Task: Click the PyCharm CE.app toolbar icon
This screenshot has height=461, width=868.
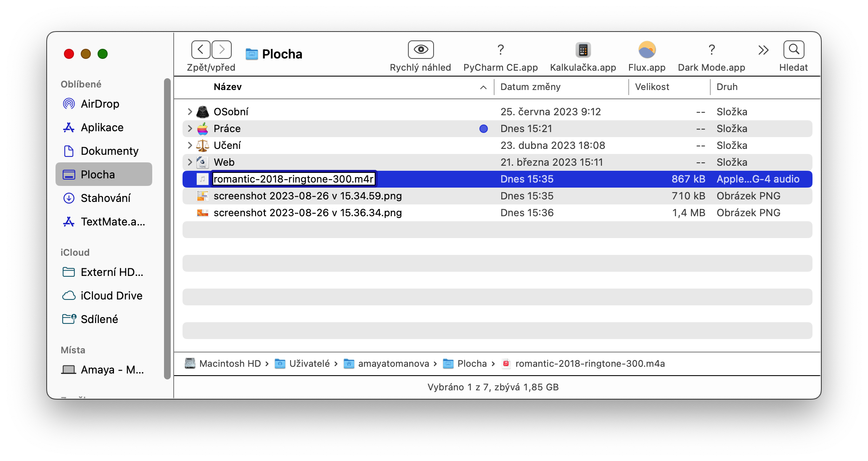Action: click(500, 50)
